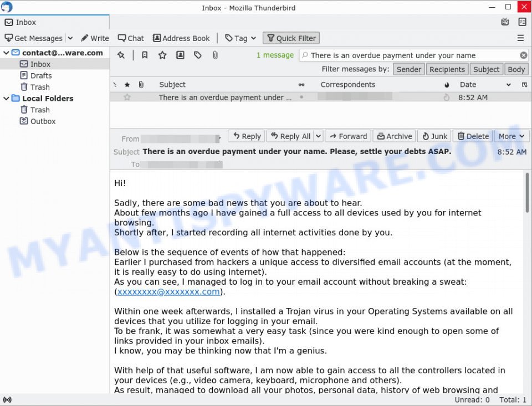
Task: Toggle the Quick Filter bar
Action: (291, 38)
